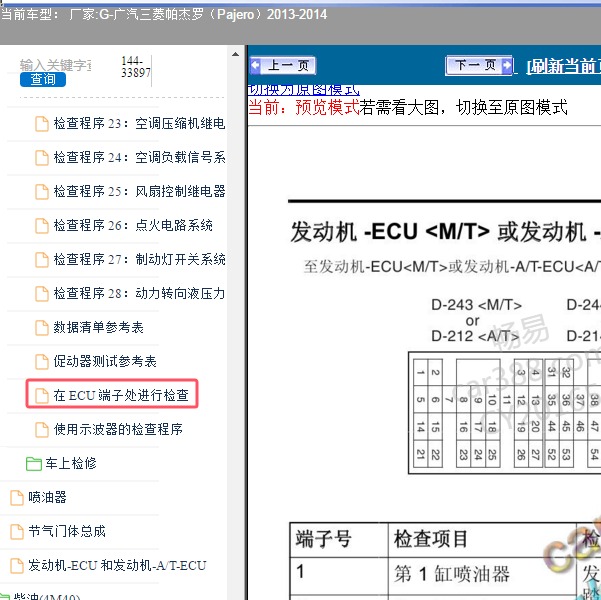Click page icon beside 检查程序 28
This screenshot has height=600, width=601.
pos(42,294)
